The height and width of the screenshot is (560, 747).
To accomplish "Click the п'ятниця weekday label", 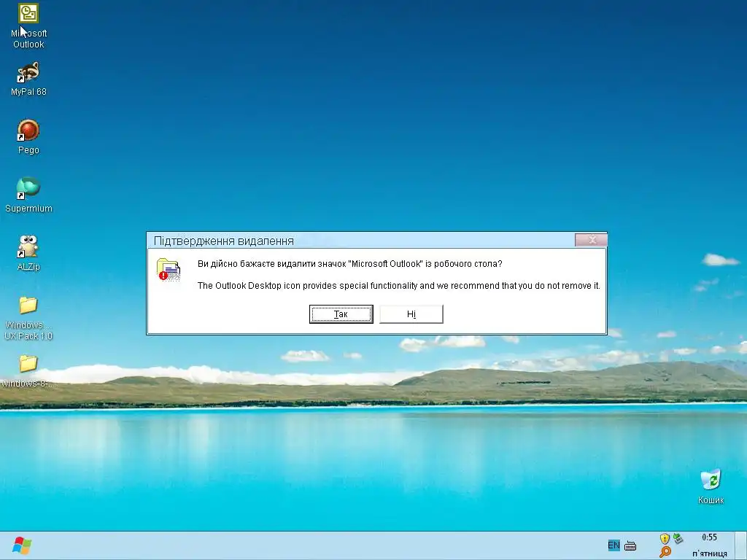I will 709,554.
